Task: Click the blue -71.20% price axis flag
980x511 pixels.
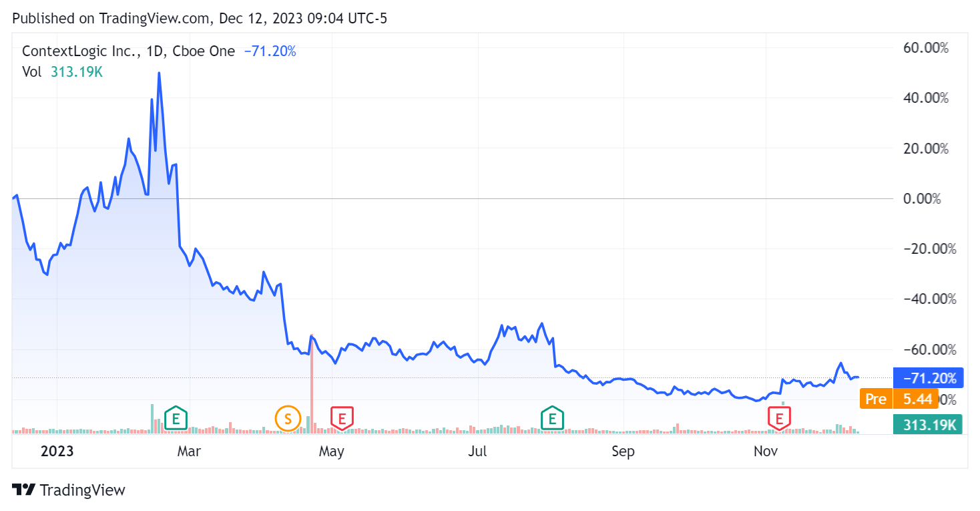Action: pos(928,377)
